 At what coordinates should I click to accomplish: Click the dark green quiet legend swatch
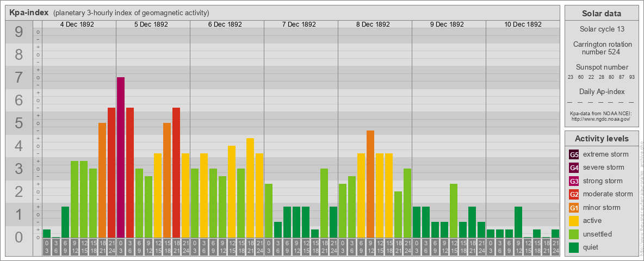(x=574, y=247)
